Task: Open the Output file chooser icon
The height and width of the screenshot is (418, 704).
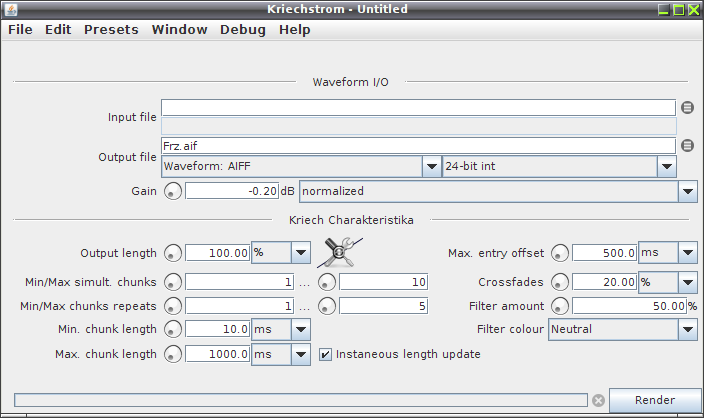Action: coord(687,145)
